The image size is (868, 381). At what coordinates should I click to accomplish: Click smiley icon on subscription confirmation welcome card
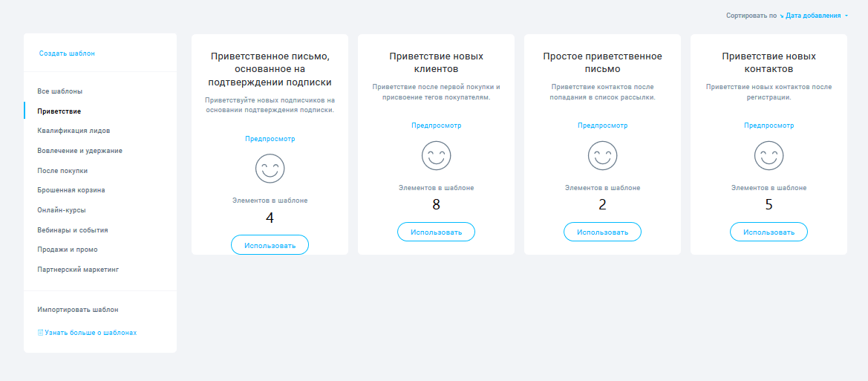point(270,169)
